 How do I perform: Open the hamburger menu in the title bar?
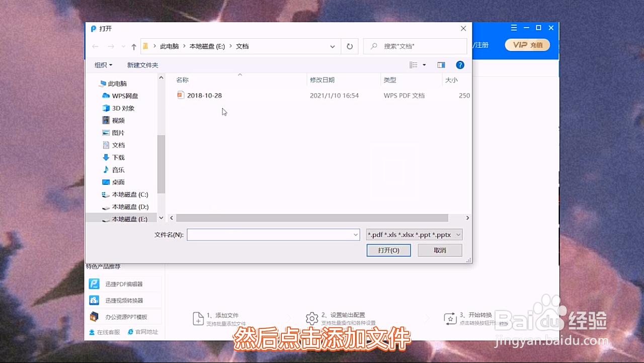[514, 28]
